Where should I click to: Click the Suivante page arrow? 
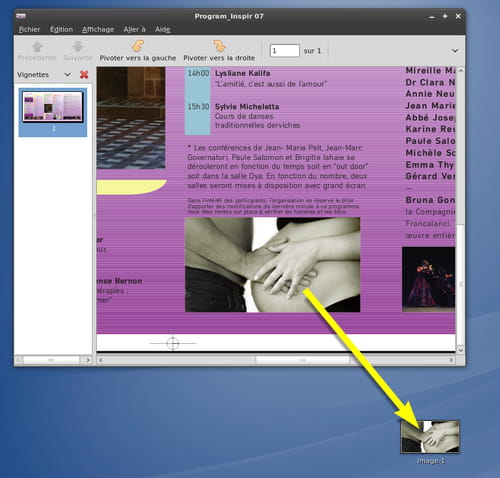[x=78, y=51]
